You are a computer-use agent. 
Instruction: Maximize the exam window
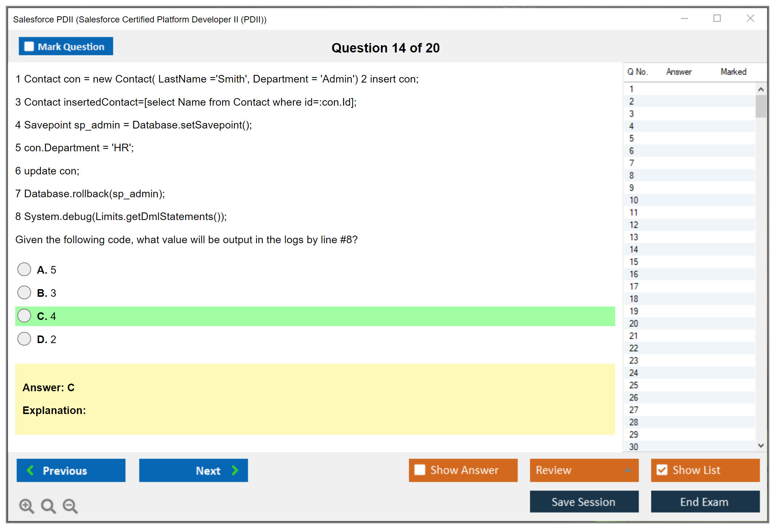[x=717, y=18]
